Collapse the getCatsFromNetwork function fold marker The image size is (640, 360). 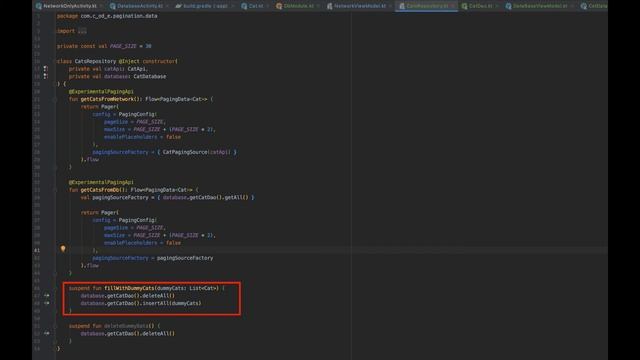click(55, 99)
